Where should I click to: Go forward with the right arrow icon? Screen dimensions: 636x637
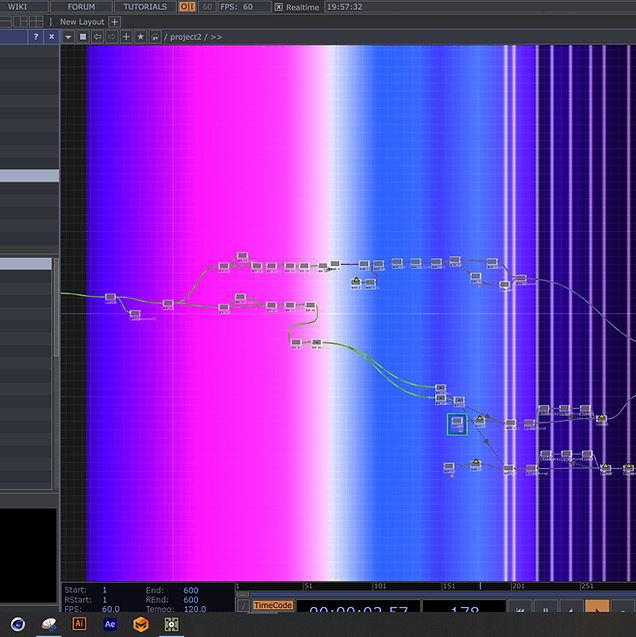[x=112, y=37]
